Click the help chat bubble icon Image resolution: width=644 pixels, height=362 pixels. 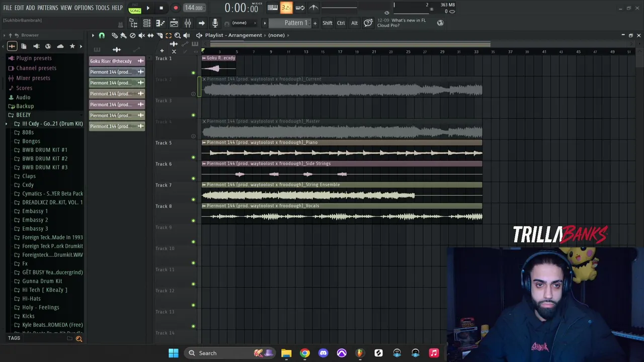(x=368, y=23)
